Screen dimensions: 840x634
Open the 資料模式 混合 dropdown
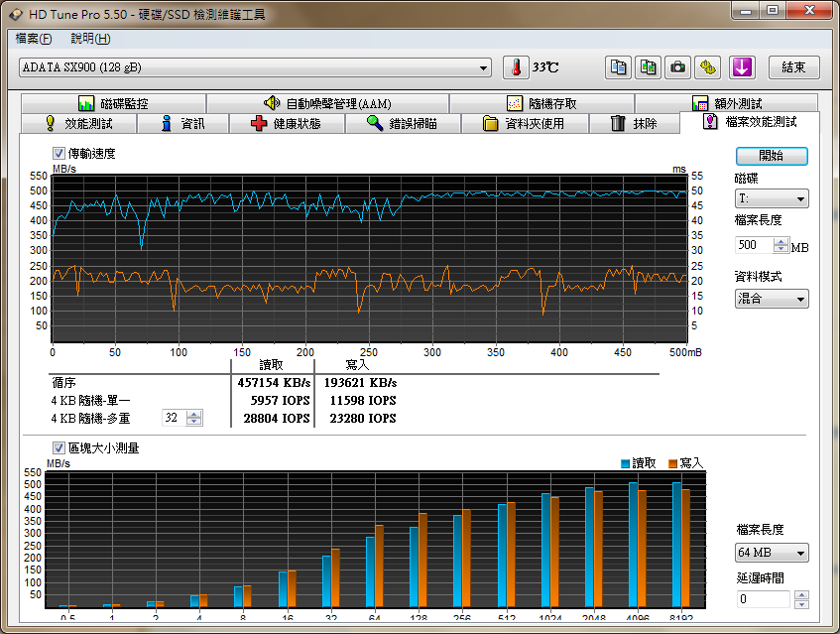tap(771, 299)
